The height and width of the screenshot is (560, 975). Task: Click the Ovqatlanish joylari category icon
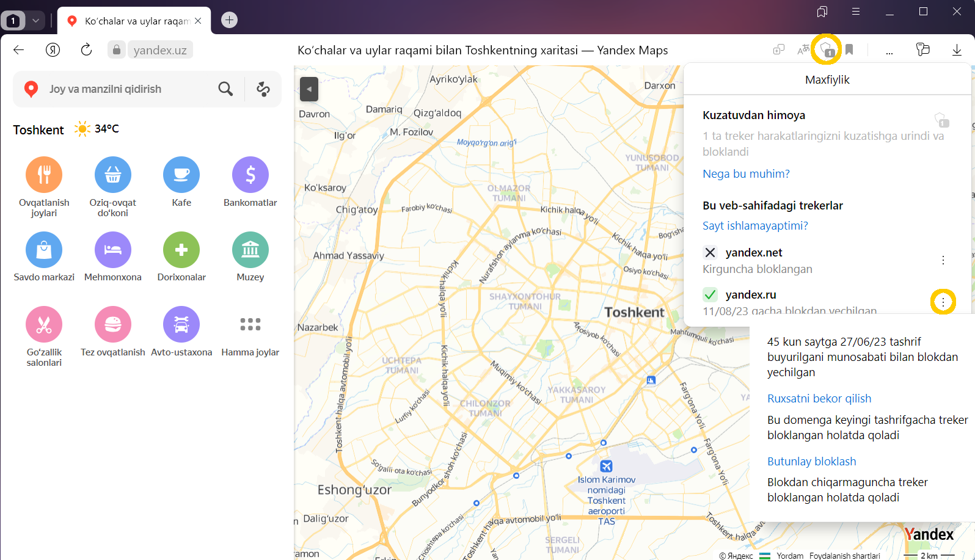pyautogui.click(x=44, y=175)
